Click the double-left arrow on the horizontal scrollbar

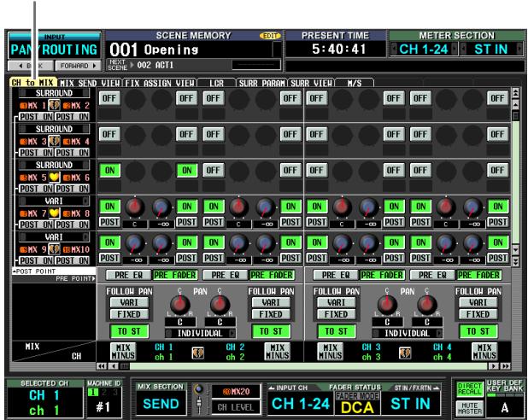click(102, 366)
